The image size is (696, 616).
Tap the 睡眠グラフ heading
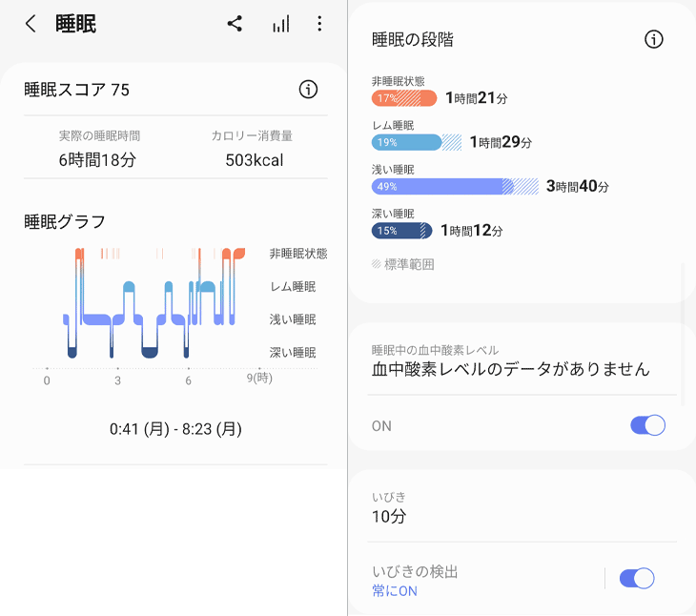pyautogui.click(x=65, y=221)
